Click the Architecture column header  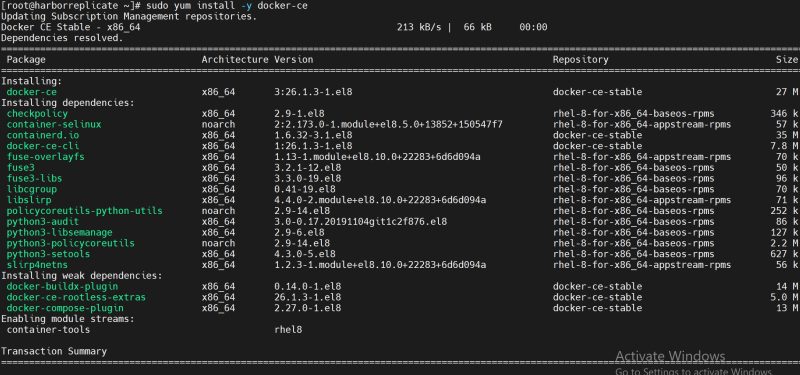click(x=235, y=60)
